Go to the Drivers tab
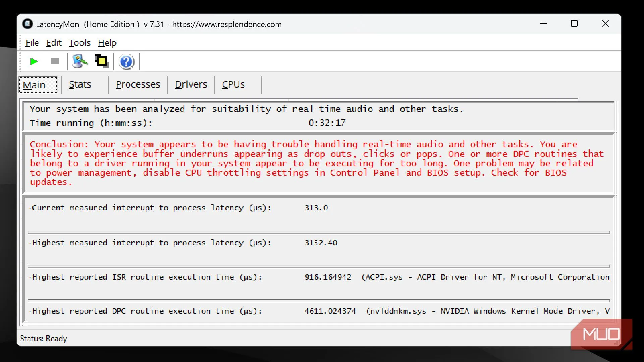Image resolution: width=644 pixels, height=362 pixels. pos(191,84)
